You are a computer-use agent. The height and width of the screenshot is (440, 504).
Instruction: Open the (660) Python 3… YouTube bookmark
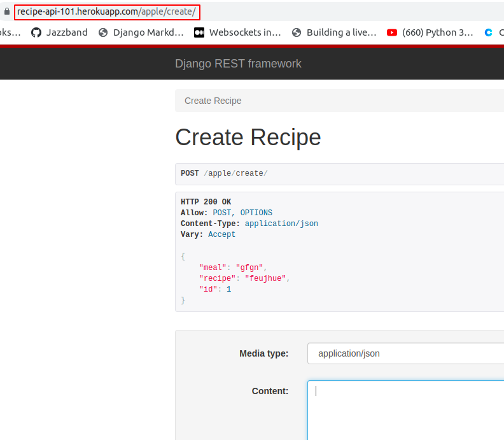coord(430,32)
